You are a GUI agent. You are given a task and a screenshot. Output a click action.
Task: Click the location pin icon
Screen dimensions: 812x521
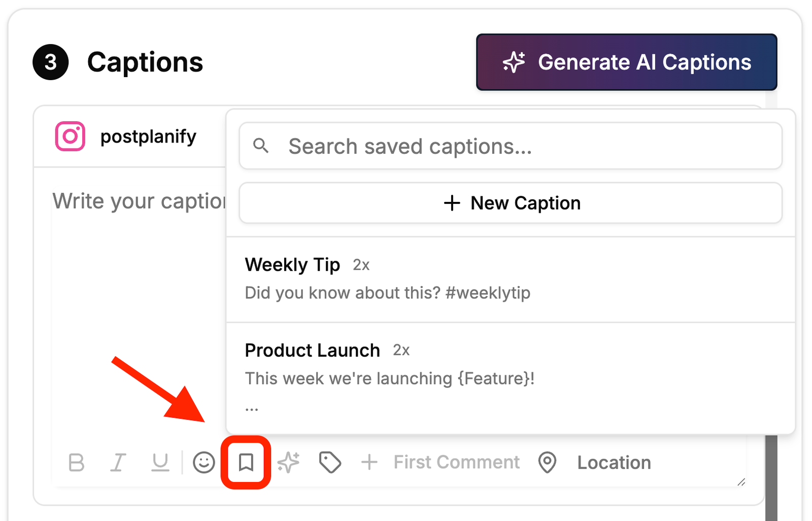point(547,463)
